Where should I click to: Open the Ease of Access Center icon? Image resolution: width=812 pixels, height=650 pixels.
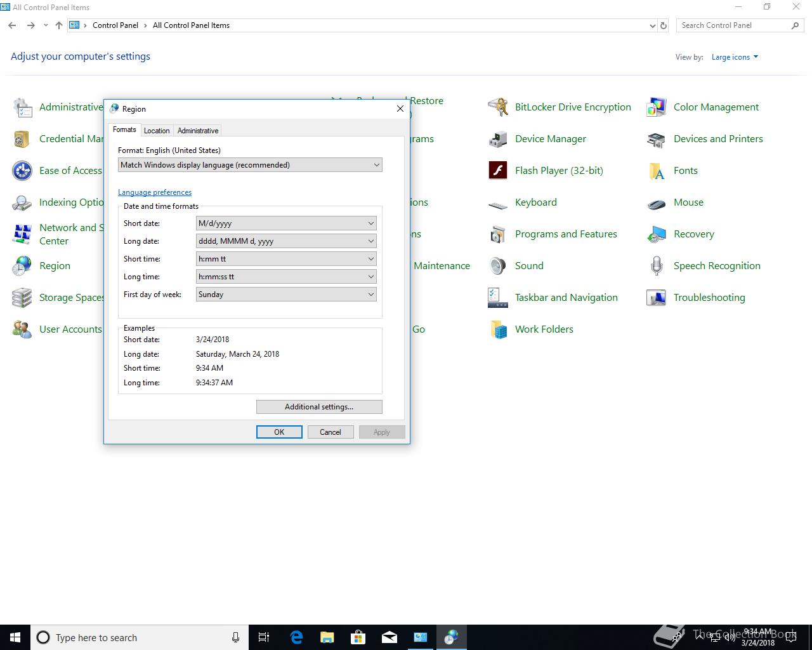tap(22, 171)
